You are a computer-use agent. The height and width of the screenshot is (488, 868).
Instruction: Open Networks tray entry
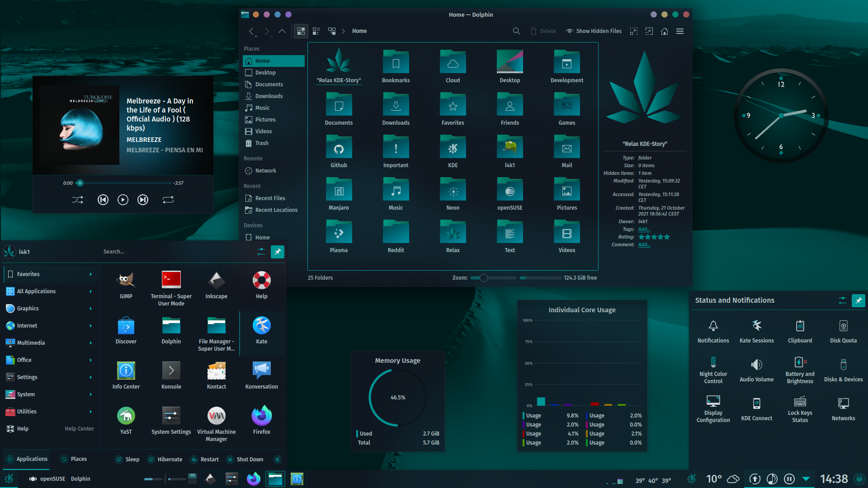tap(843, 409)
